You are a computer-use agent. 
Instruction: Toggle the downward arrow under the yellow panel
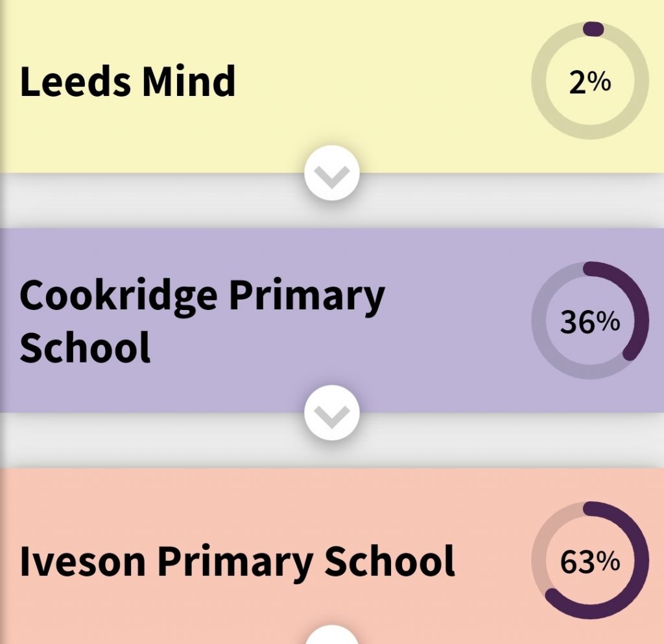click(332, 172)
